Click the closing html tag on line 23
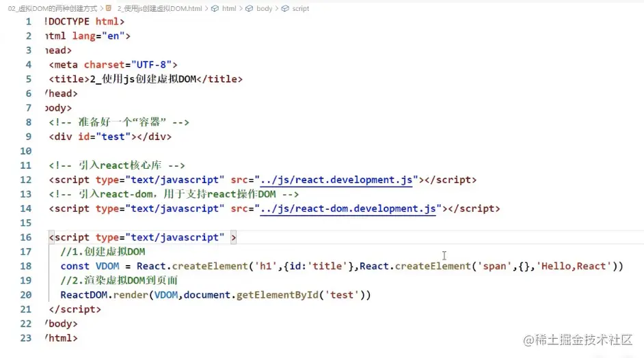This screenshot has width=644, height=358. click(x=62, y=338)
